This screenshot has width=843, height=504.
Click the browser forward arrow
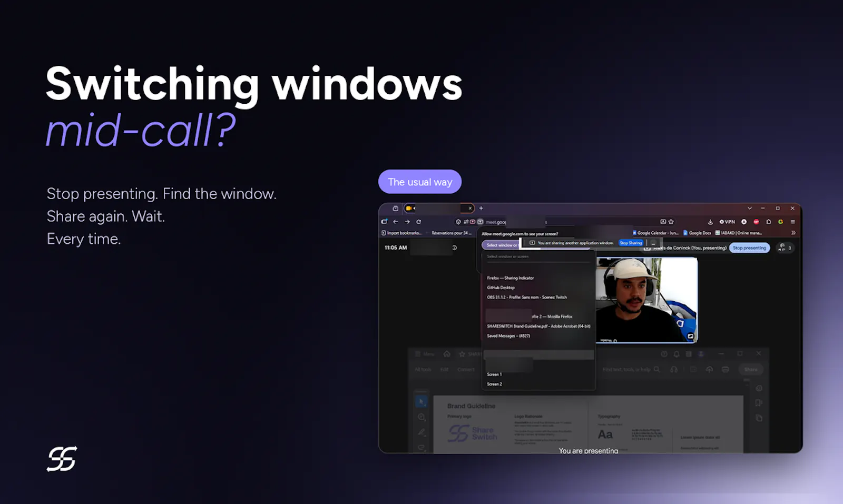(407, 222)
